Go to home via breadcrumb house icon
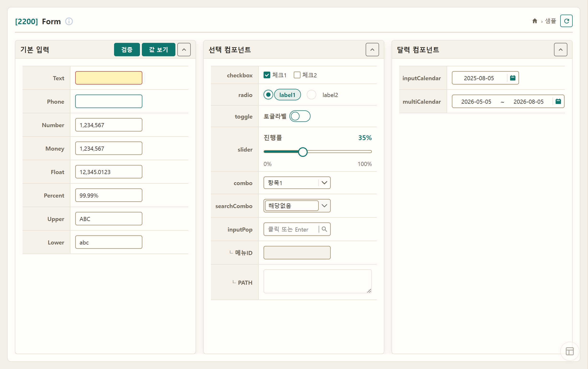Screen dimensions: 588x369 tap(535, 21)
